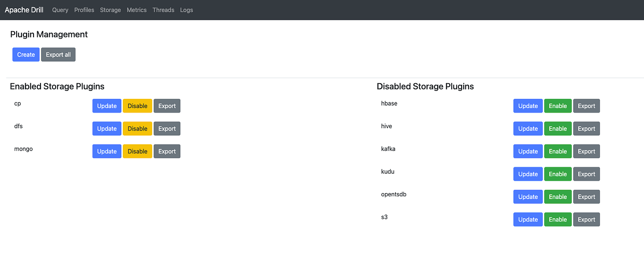Go to the Profiles page

click(84, 10)
